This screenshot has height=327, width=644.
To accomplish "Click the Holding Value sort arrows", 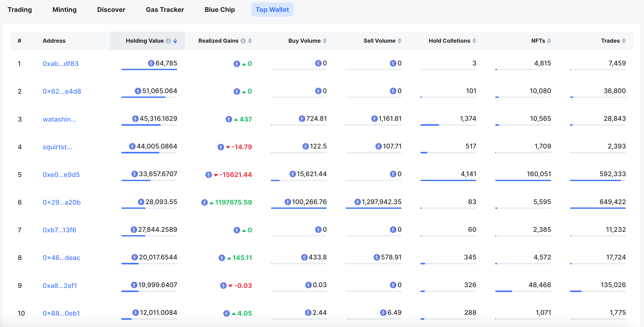I will coord(175,41).
